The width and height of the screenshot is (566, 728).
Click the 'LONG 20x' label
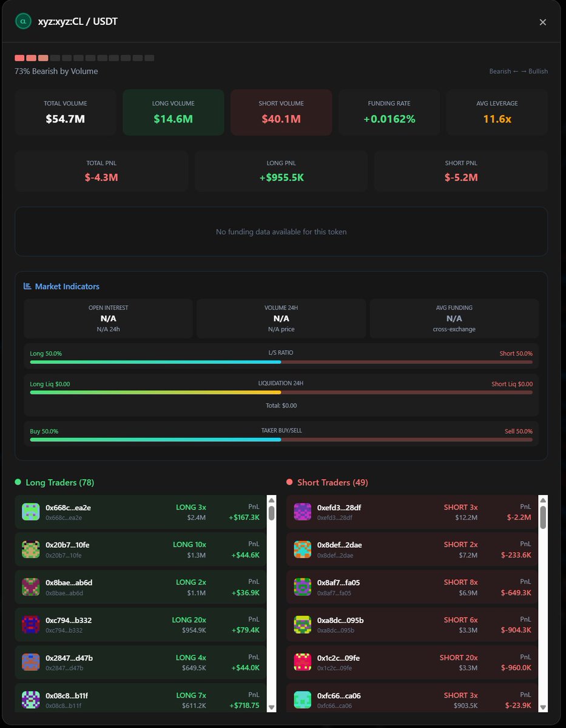tap(189, 620)
